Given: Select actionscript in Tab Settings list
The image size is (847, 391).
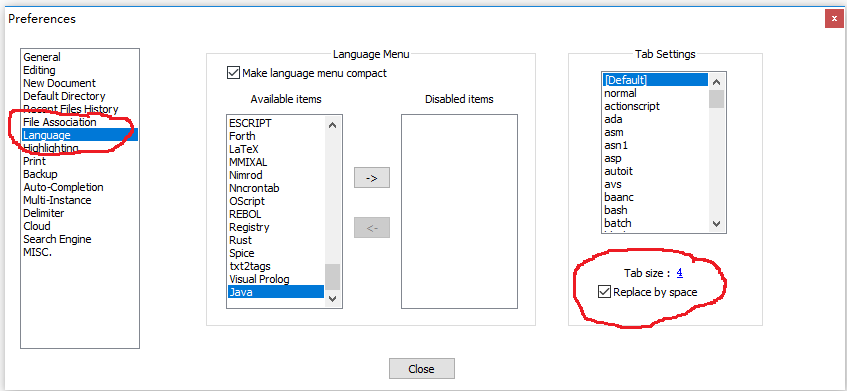Looking at the screenshot, I should pyautogui.click(x=655, y=106).
